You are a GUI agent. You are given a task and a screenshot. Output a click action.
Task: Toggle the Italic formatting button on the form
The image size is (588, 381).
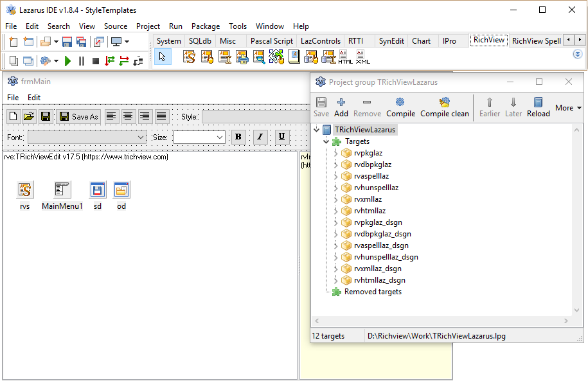pos(260,137)
